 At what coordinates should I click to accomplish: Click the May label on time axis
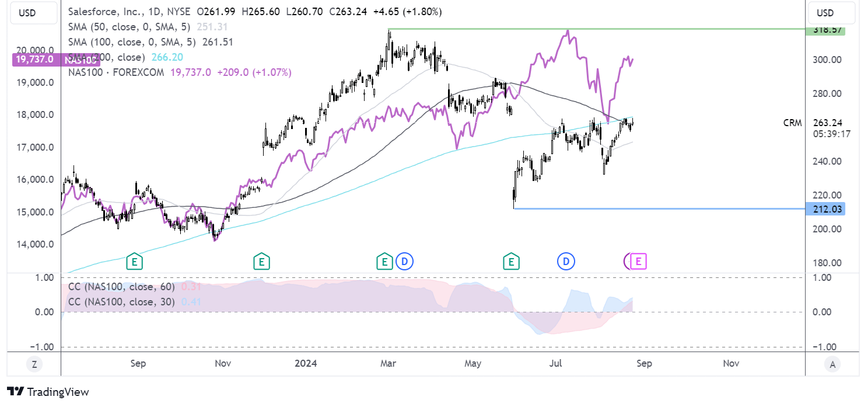pyautogui.click(x=473, y=364)
